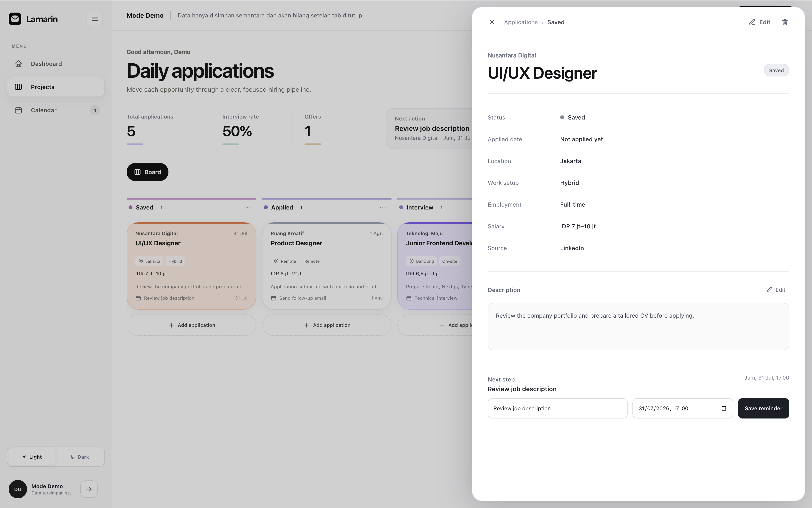
Task: Close the application detail panel
Action: [492, 22]
